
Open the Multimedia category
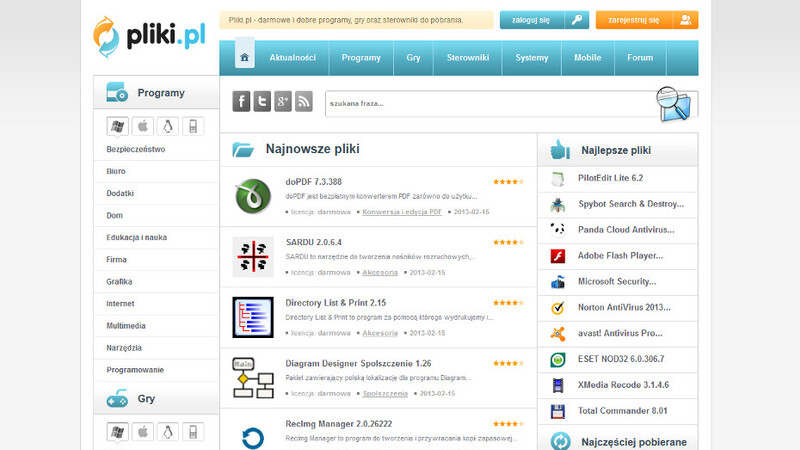(x=126, y=326)
